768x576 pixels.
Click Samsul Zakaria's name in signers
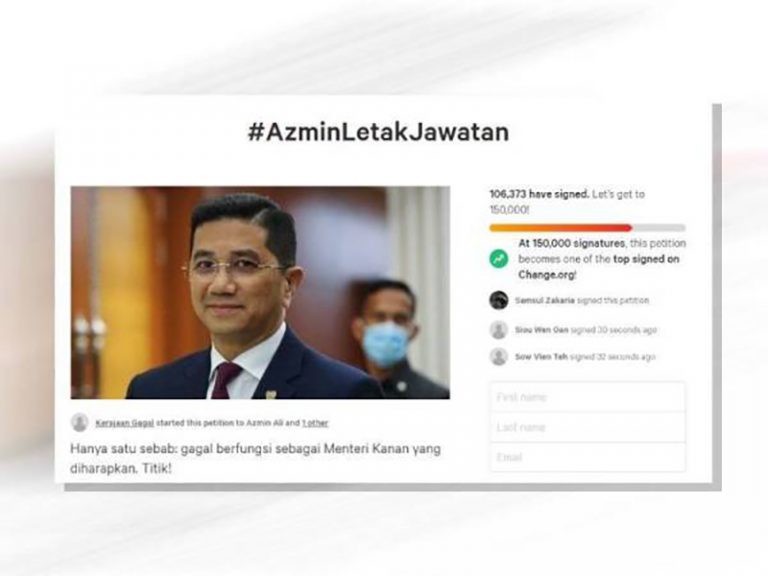545,300
